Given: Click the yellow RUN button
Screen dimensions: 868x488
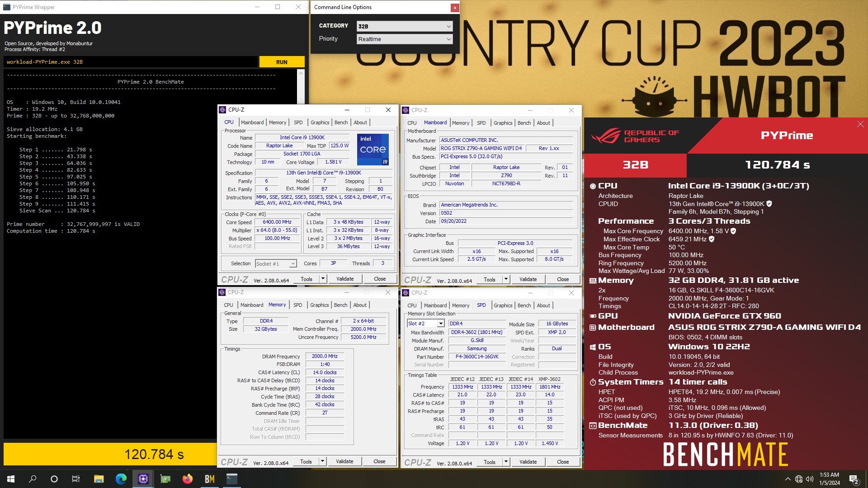Looking at the screenshot, I should tap(282, 62).
